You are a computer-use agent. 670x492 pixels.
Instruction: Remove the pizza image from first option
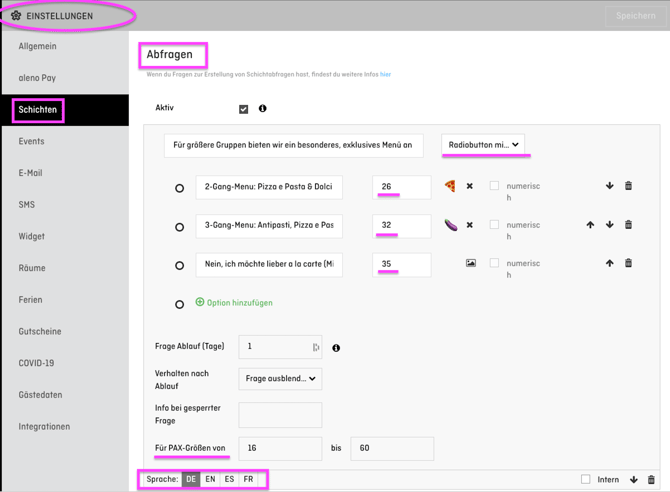pyautogui.click(x=470, y=186)
